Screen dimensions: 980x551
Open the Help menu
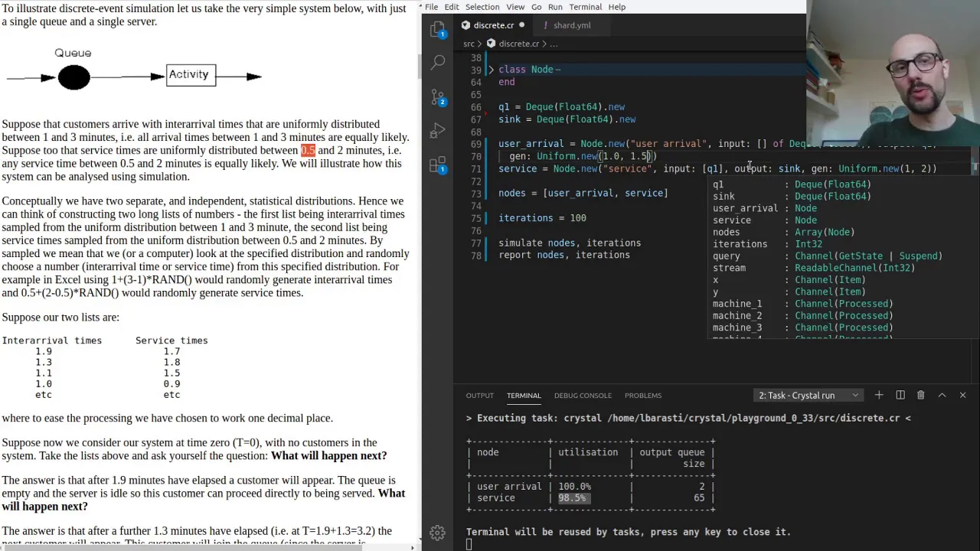616,7
